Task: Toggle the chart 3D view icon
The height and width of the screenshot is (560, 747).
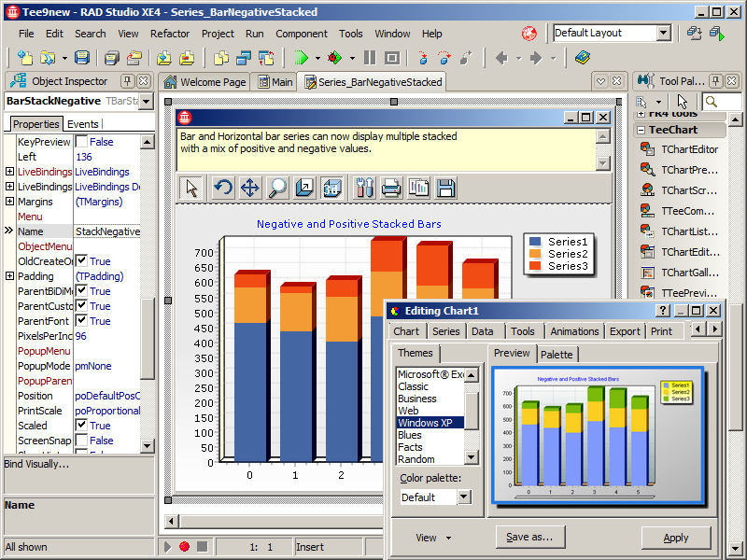Action: click(332, 189)
